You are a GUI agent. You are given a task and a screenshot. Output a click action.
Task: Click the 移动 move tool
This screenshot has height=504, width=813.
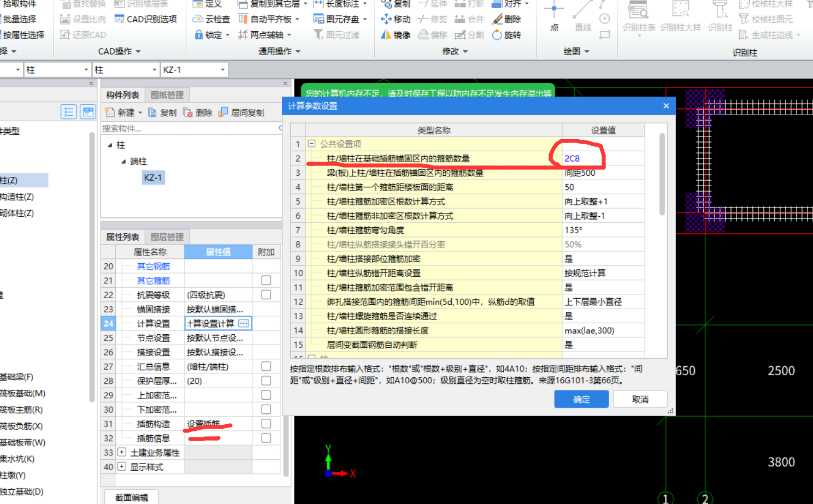(x=395, y=19)
